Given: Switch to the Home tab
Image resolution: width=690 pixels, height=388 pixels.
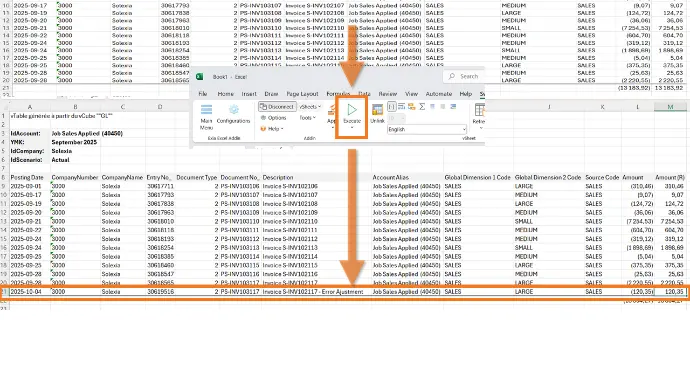Looking at the screenshot, I should point(225,94).
